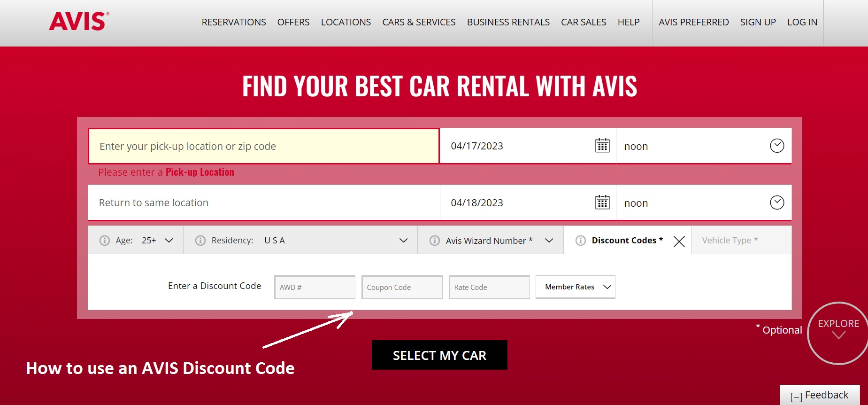Open the Member Rates dropdown
Viewport: 868px width, 405px height.
576,287
